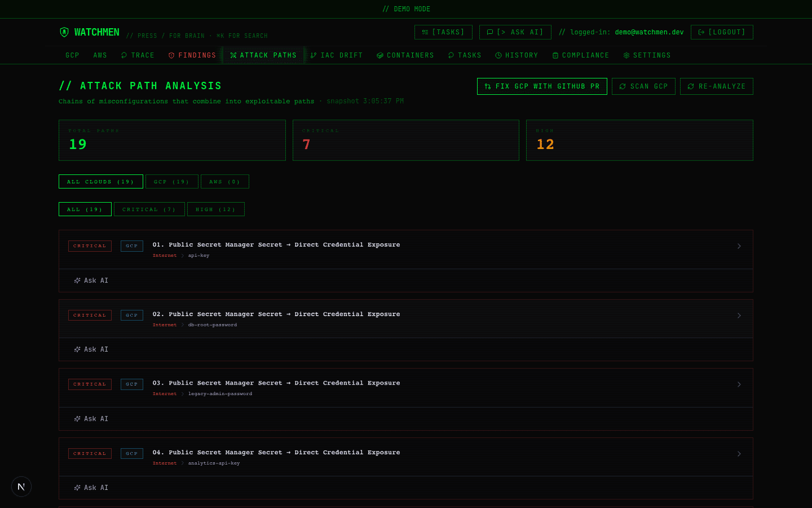Click the shield icon beside FINDINGS
812x508 pixels.
point(171,55)
